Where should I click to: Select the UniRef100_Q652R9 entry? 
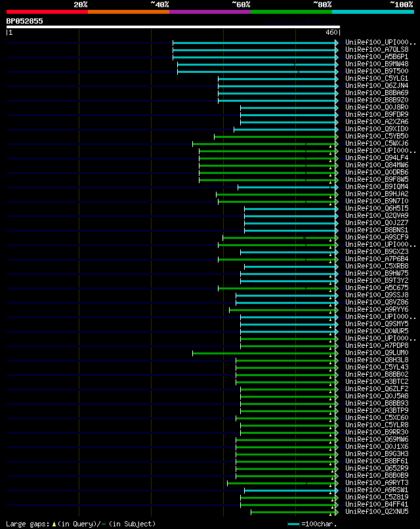coord(377,468)
